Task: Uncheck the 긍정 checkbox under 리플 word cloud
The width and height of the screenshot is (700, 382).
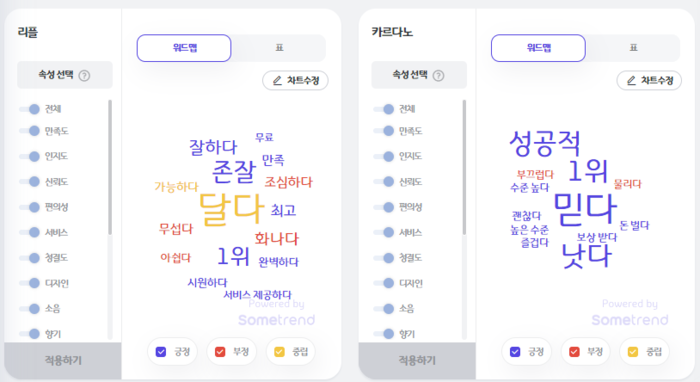Action: [x=161, y=352]
